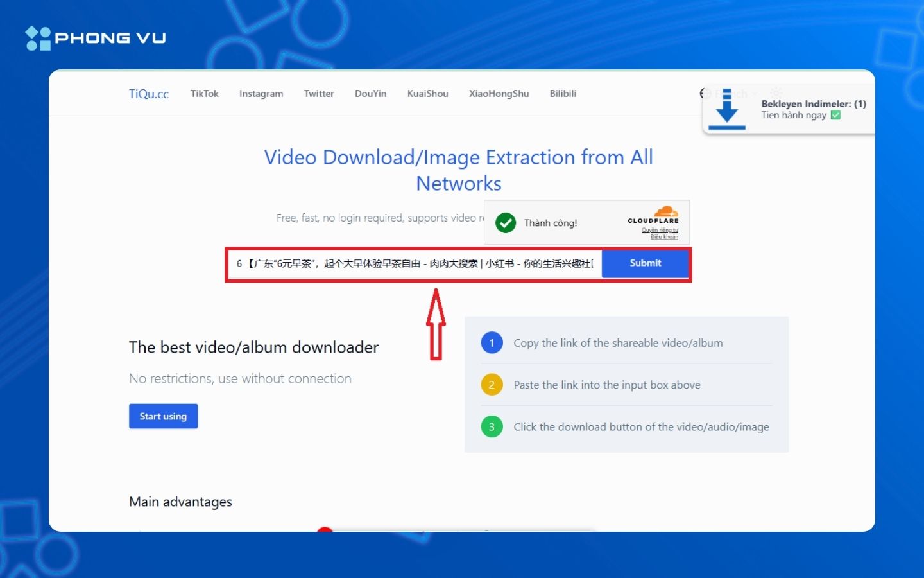Select the green step 3 circle icon

click(492, 426)
